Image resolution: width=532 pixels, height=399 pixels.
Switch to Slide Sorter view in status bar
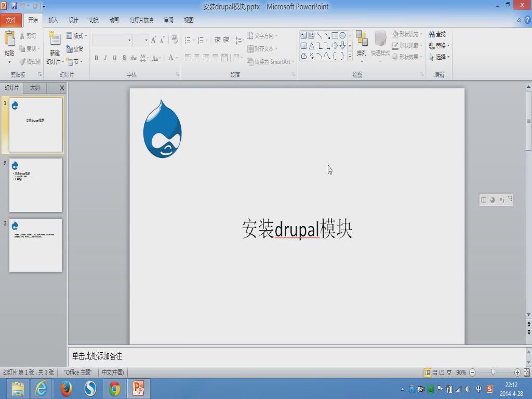click(435, 373)
